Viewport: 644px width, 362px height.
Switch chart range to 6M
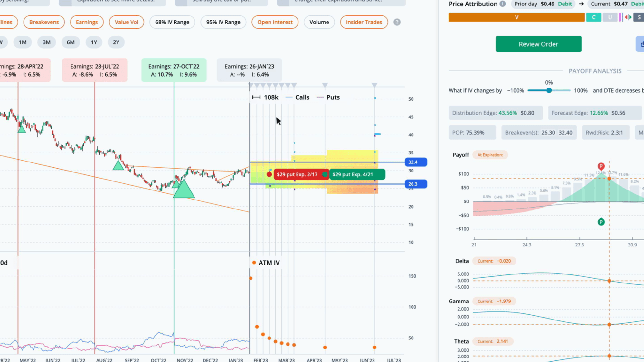point(71,42)
